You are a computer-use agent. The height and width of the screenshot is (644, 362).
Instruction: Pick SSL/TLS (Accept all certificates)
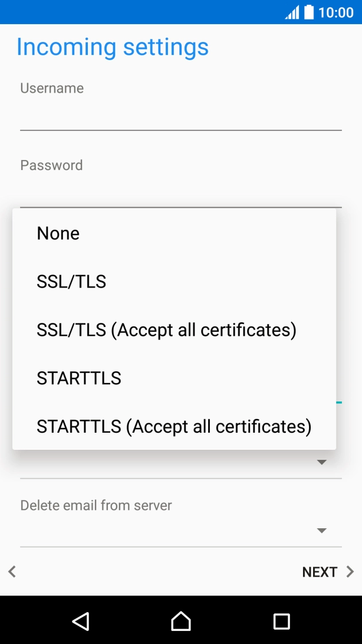(x=166, y=330)
